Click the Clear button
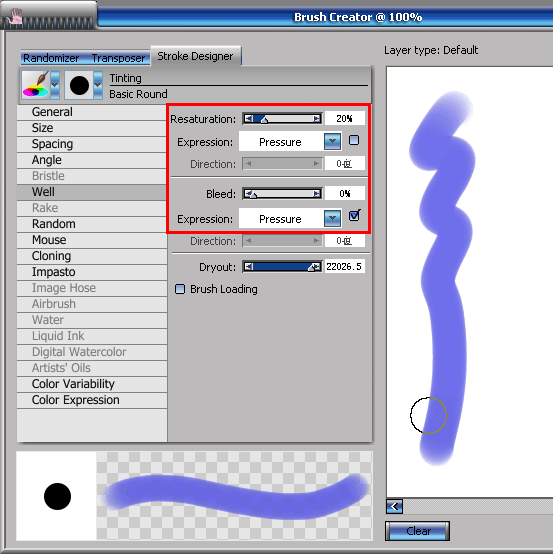 pos(417,531)
